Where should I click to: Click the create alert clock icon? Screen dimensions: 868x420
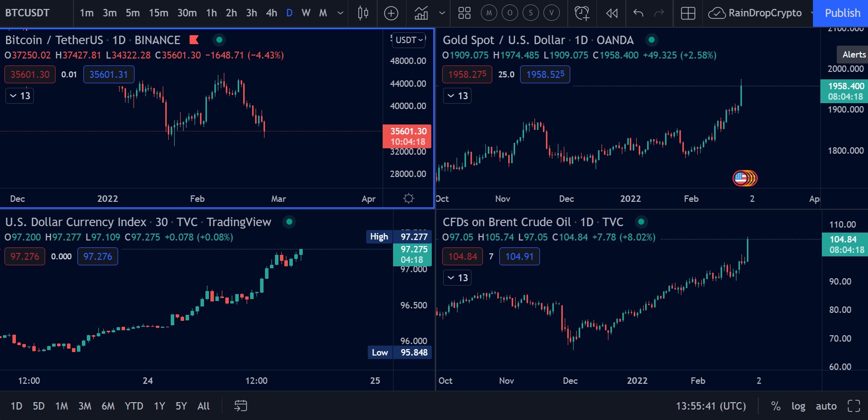click(582, 13)
